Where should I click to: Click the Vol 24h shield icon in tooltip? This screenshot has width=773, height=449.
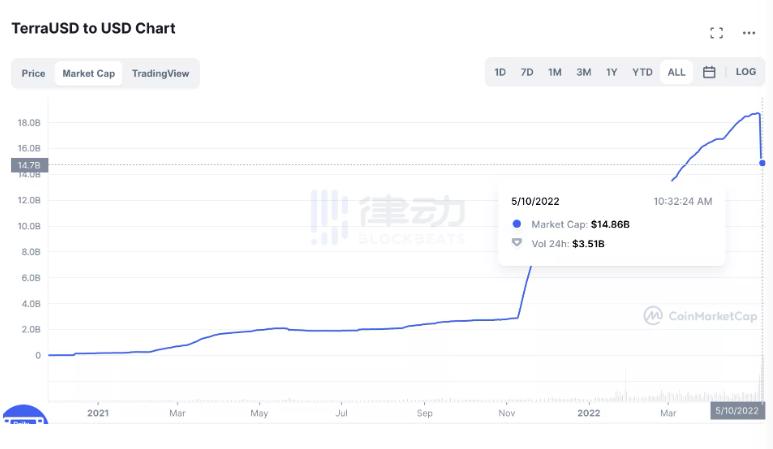point(517,243)
